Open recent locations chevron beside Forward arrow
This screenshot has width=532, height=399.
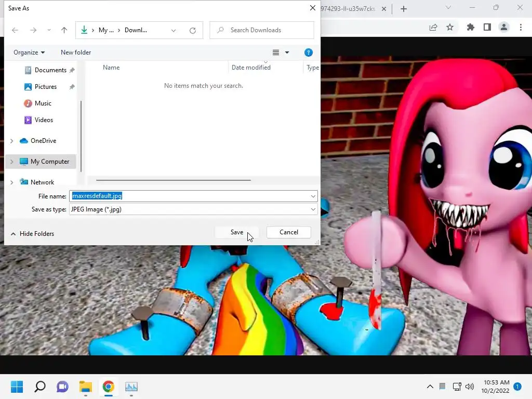point(49,30)
